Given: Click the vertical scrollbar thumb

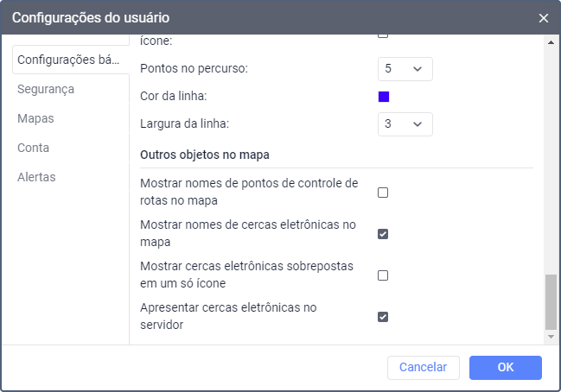Looking at the screenshot, I should click(x=551, y=302).
